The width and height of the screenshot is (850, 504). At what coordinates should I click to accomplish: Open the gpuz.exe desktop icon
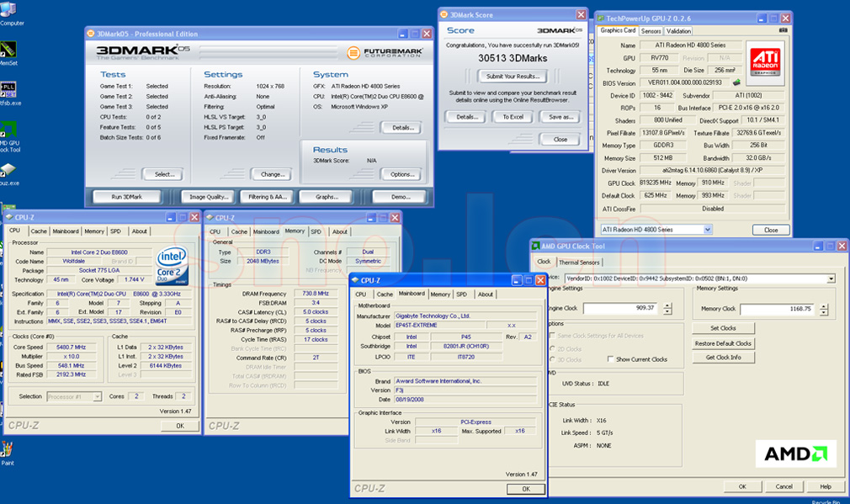(x=8, y=170)
